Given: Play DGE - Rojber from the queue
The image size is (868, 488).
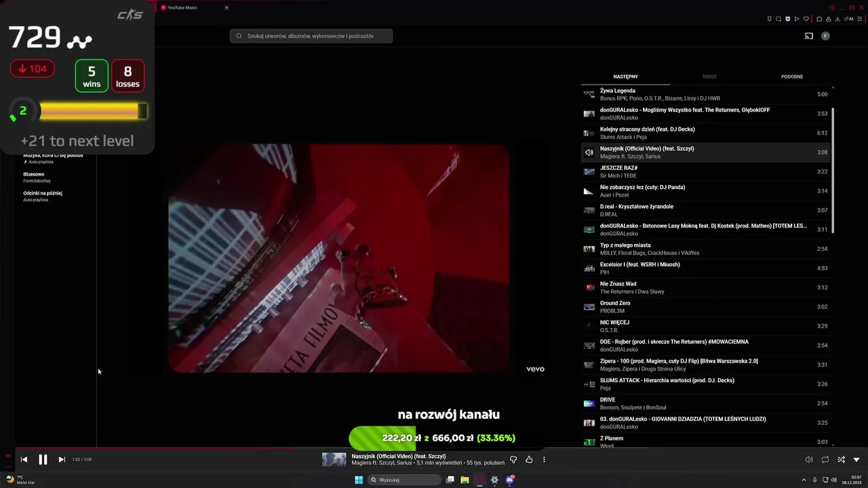Looking at the screenshot, I should coord(705,346).
